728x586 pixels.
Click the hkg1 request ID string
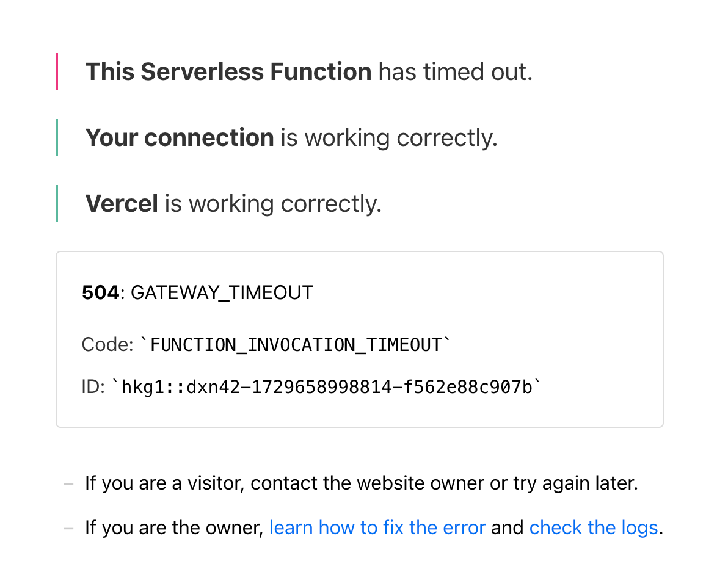327,387
